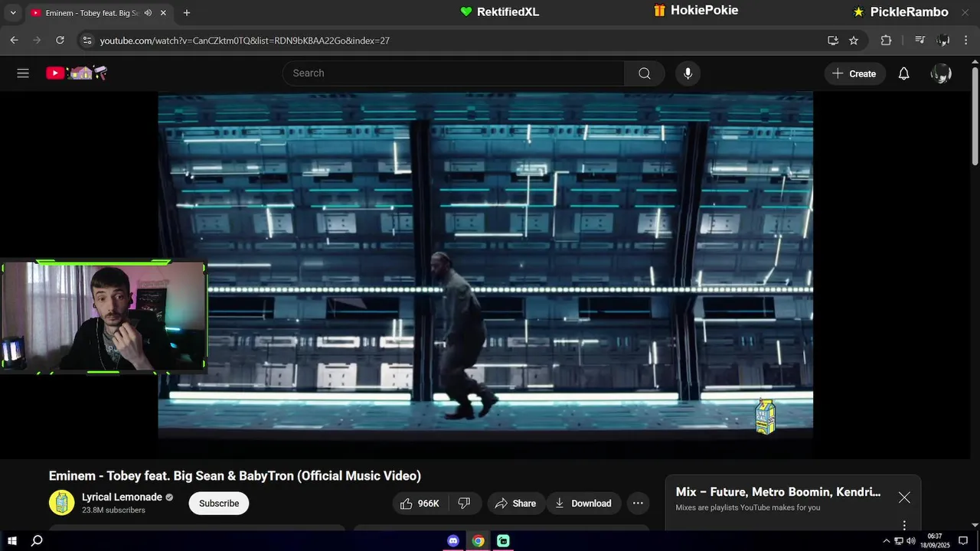This screenshot has width=980, height=551.
Task: Start voice search with the microphone
Action: (x=688, y=73)
